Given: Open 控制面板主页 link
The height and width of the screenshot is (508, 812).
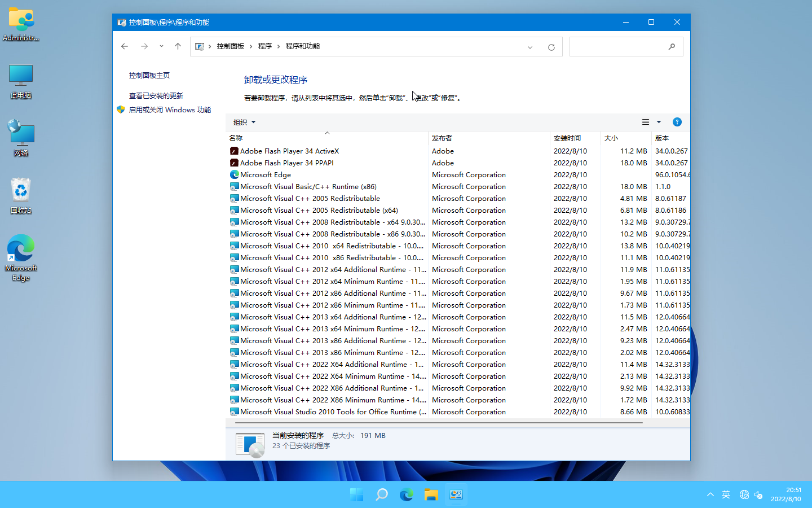Looking at the screenshot, I should (x=149, y=75).
